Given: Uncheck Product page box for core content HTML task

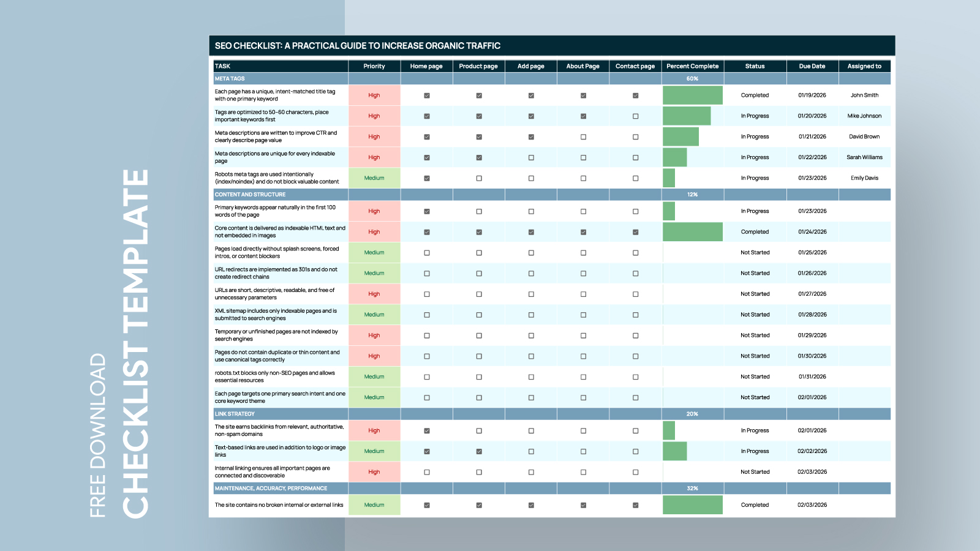Looking at the screenshot, I should [x=478, y=231].
